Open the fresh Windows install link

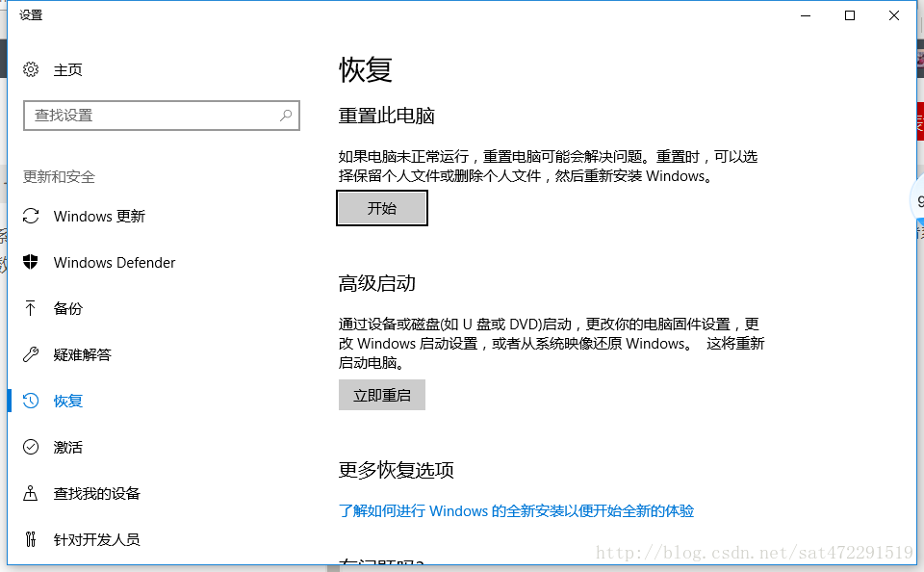[516, 510]
